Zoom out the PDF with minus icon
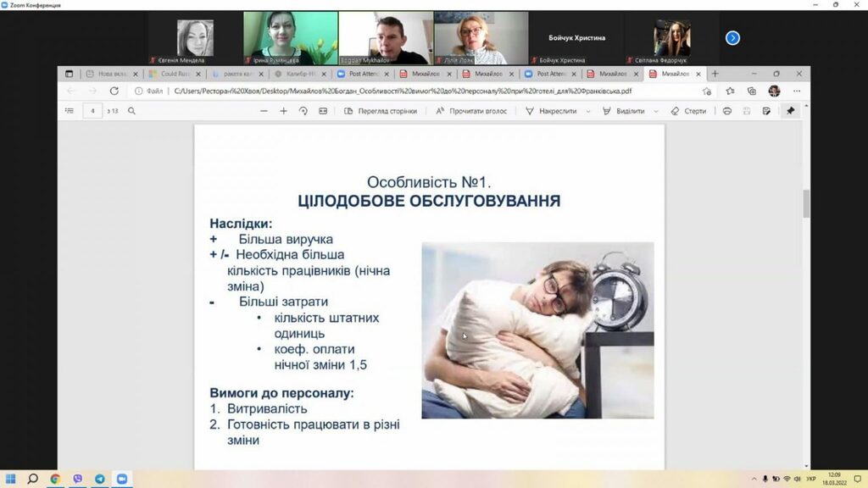 click(x=264, y=111)
